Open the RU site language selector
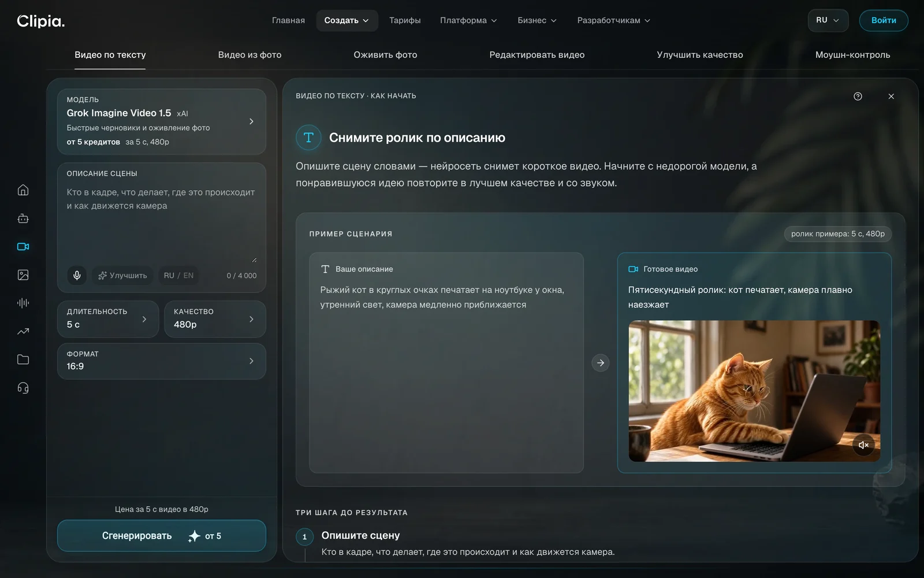 (828, 20)
